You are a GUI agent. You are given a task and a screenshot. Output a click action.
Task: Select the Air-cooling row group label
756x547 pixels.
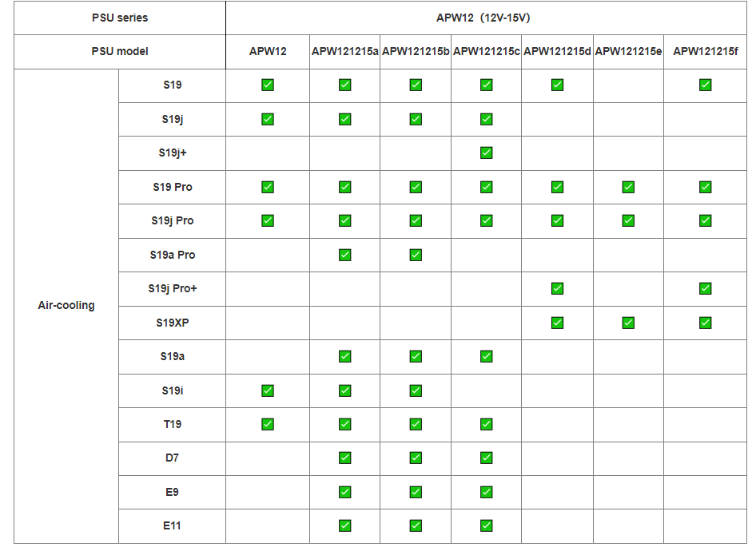pos(66,305)
